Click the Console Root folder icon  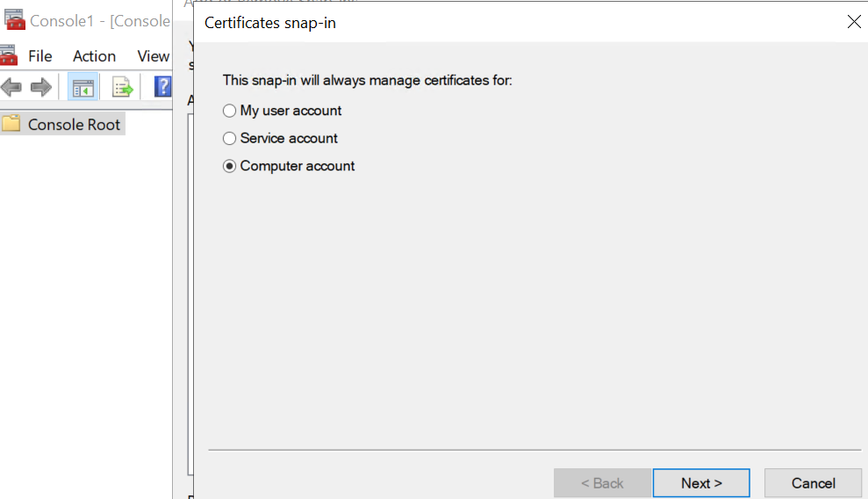click(x=11, y=124)
